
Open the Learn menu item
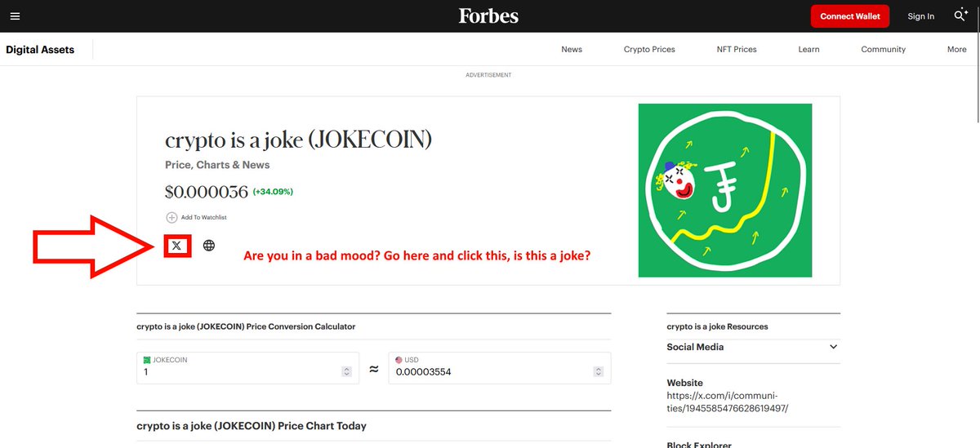[808, 50]
